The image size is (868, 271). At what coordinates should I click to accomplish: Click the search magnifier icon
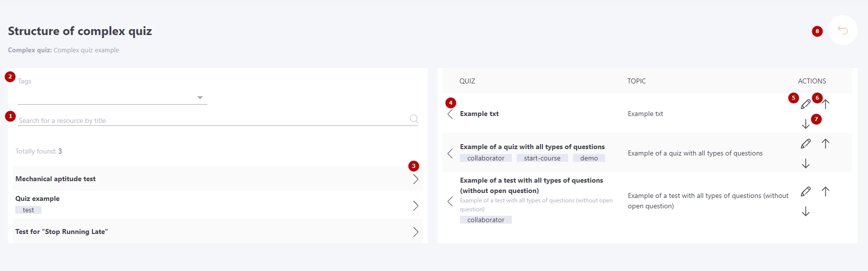(414, 119)
